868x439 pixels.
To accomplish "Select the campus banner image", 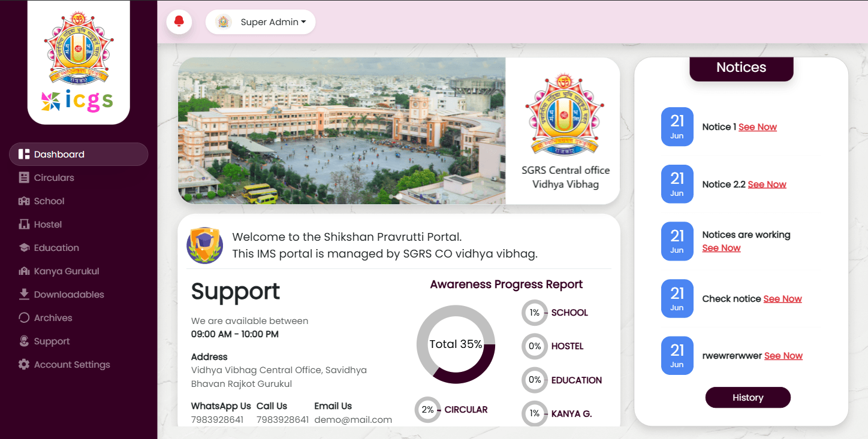I will (342, 131).
